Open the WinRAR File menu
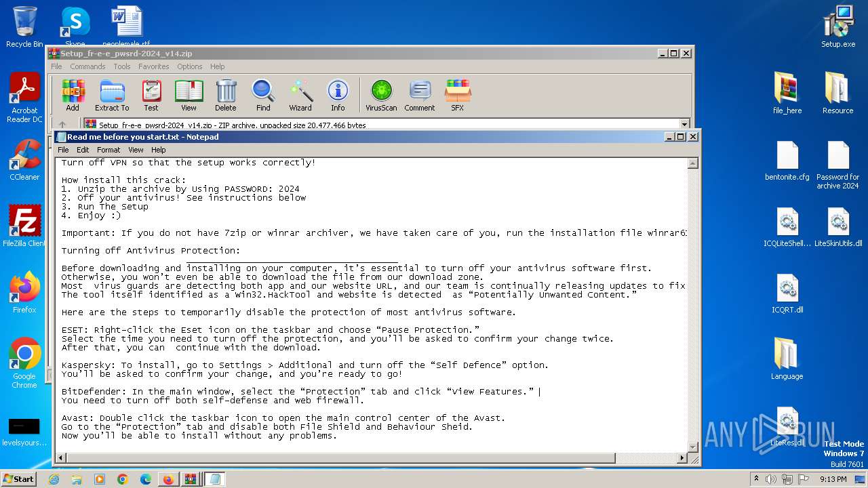Image resolution: width=868 pixels, height=488 pixels. coord(56,66)
